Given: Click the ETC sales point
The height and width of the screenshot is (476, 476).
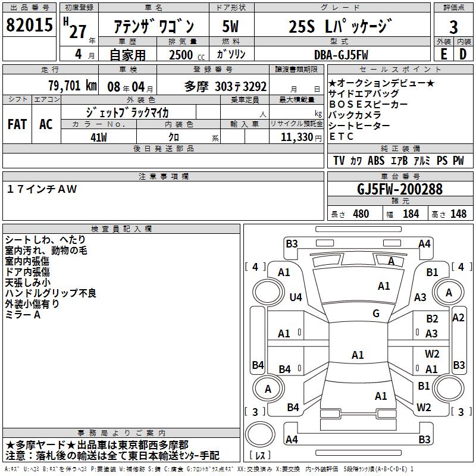Looking at the screenshot, I should pos(341,136).
